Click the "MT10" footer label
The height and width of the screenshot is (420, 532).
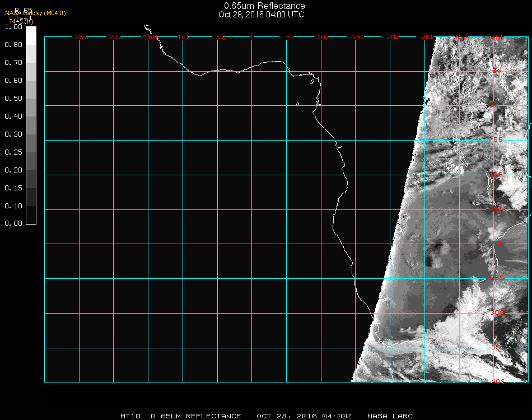point(131,416)
